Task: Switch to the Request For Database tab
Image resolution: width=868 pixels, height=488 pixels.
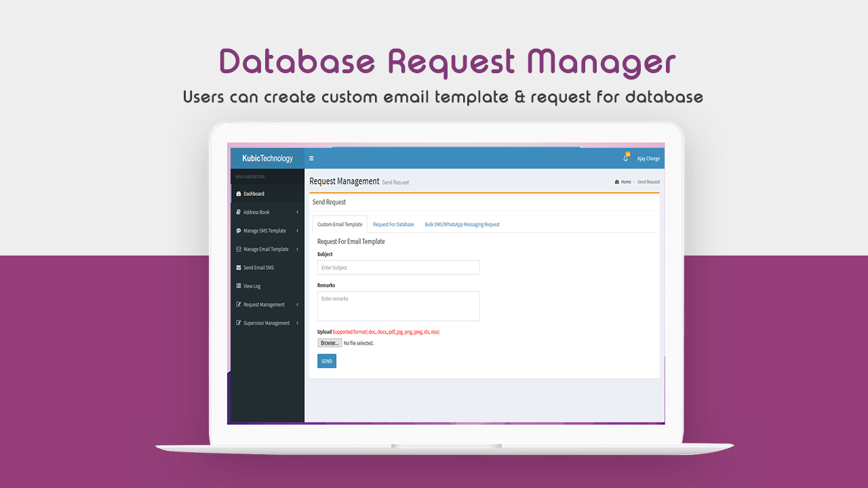Action: tap(393, 224)
